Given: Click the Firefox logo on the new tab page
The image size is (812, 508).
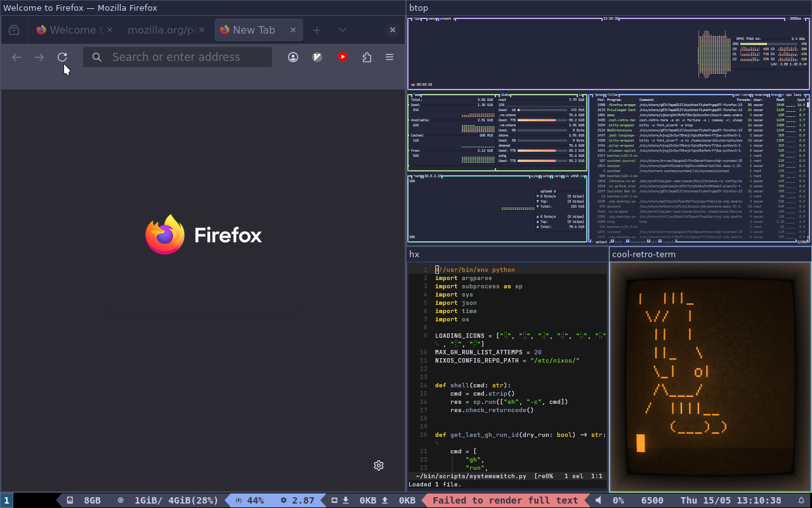Looking at the screenshot, I should pyautogui.click(x=203, y=234).
